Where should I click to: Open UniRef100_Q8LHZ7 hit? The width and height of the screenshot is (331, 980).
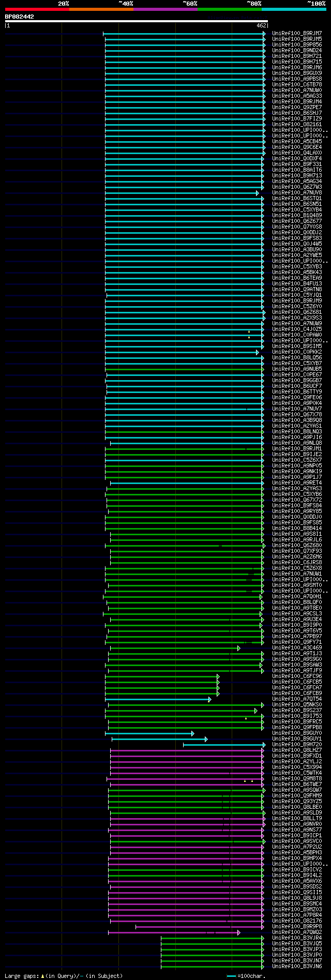(x=297, y=750)
